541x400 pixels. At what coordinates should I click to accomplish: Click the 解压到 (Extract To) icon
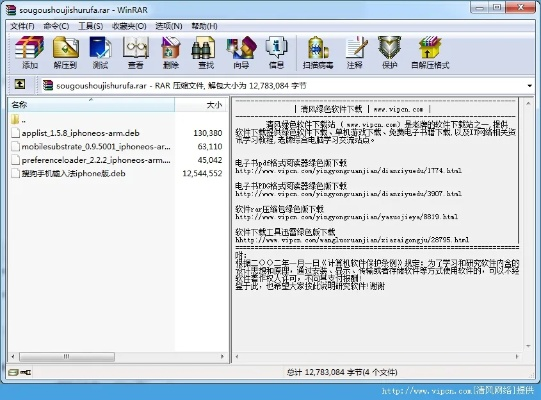[x=65, y=52]
